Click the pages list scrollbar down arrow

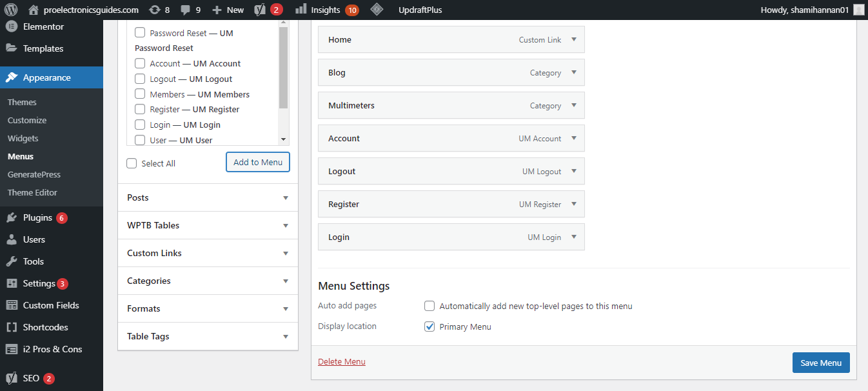tap(283, 139)
